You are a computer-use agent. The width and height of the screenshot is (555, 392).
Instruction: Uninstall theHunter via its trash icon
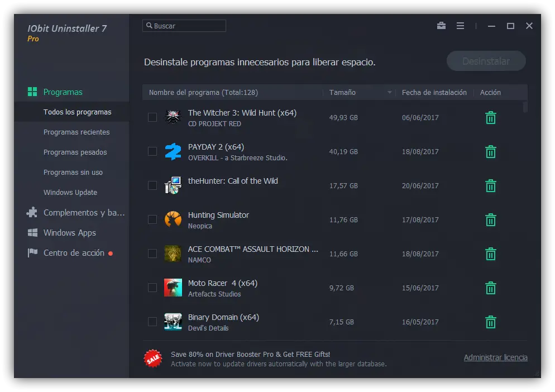pos(490,185)
